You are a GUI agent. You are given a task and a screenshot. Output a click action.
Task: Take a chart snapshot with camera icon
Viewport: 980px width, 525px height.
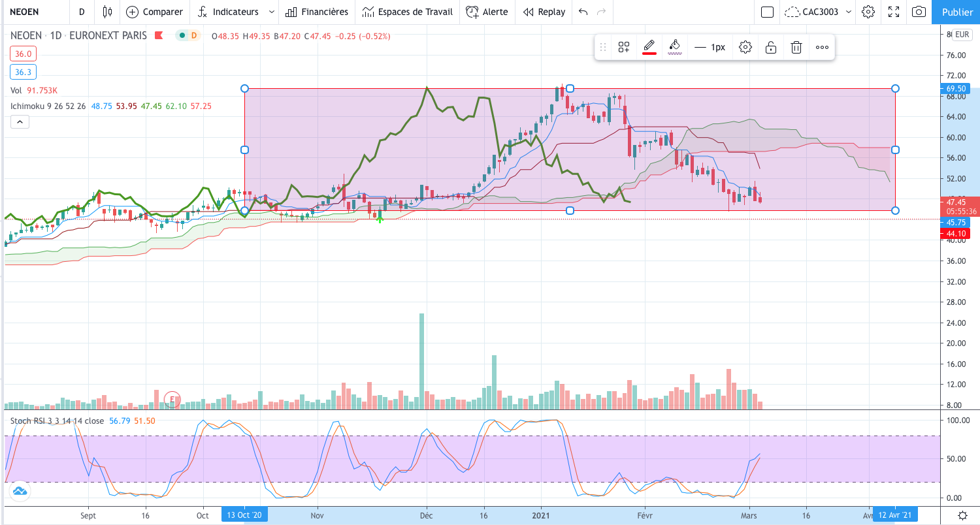919,12
